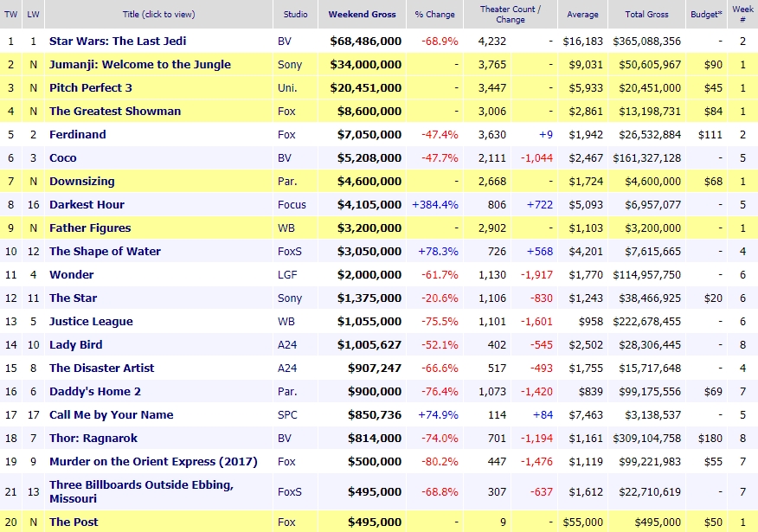Select the $34,000,000 weekend gross value
The width and height of the screenshot is (758, 532).
pos(366,64)
